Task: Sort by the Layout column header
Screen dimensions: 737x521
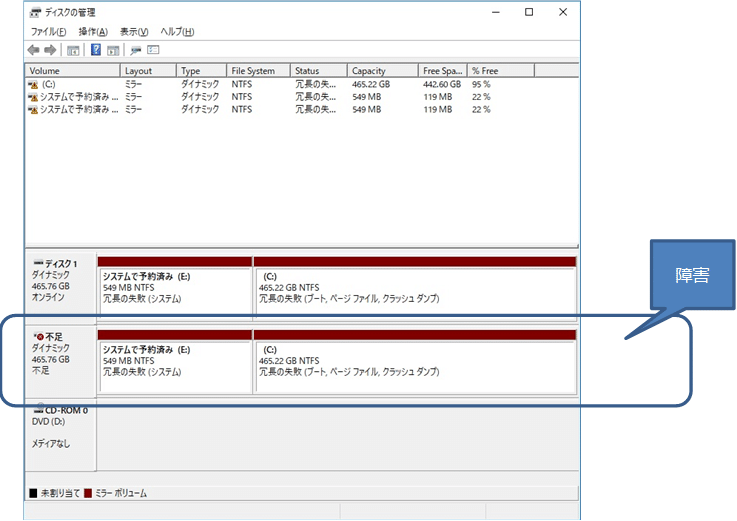Action: pyautogui.click(x=149, y=71)
